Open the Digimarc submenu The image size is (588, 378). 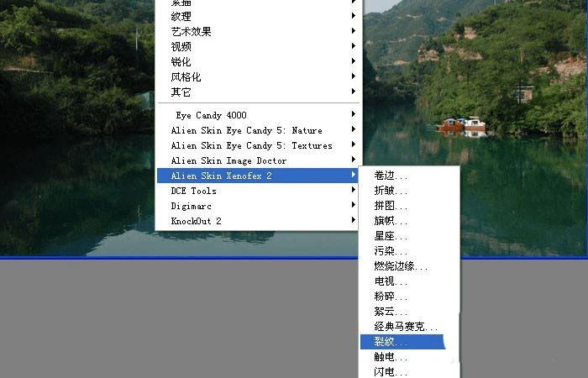point(258,206)
